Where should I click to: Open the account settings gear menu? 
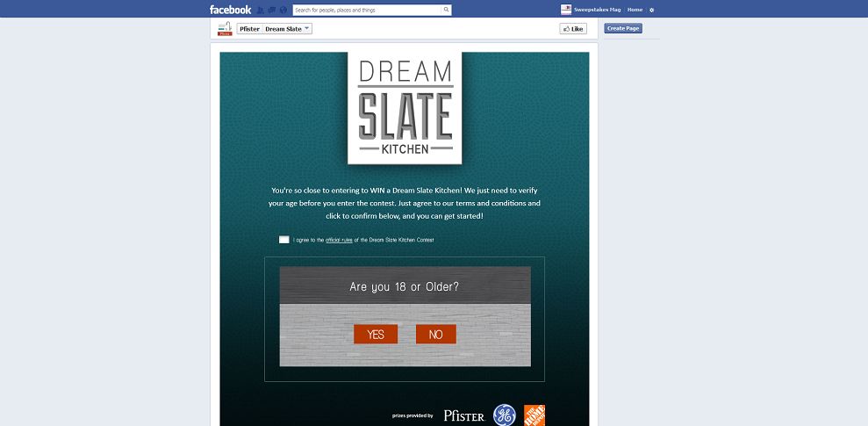click(x=651, y=10)
